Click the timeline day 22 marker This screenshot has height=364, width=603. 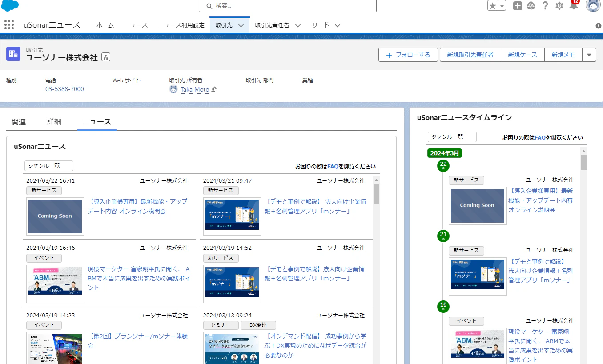443,166
